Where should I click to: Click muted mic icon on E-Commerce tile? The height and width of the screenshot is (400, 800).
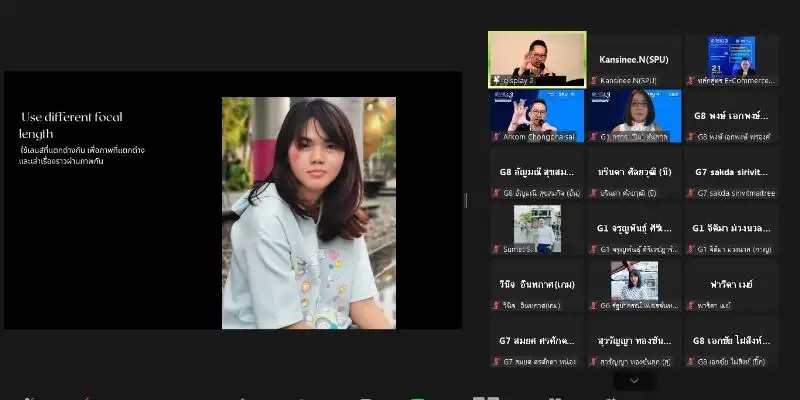(690, 79)
